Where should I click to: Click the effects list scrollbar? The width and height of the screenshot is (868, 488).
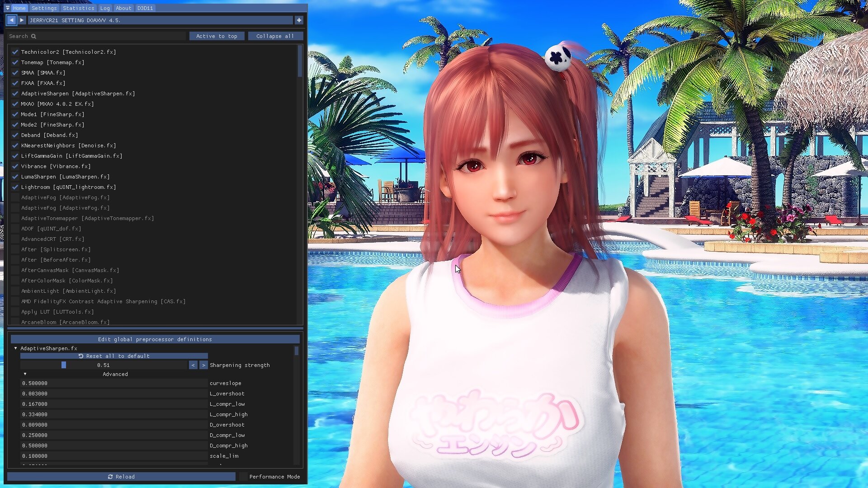point(300,61)
